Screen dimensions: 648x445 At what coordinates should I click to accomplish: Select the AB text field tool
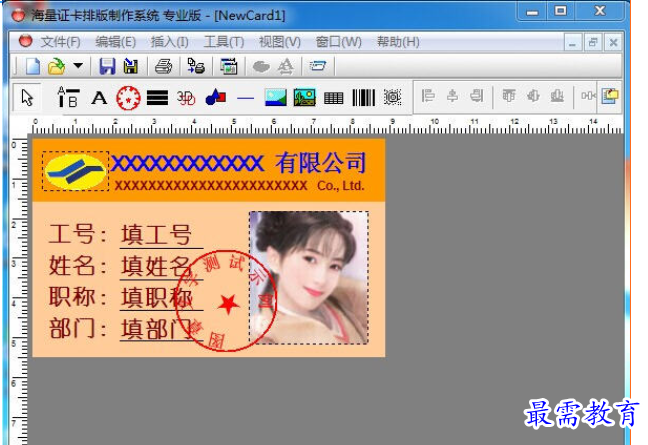click(68, 98)
